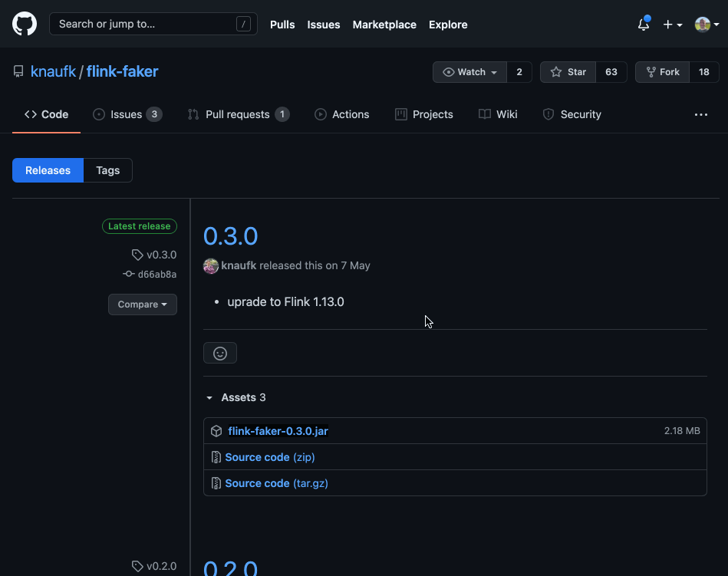Screen dimensions: 728x576
Task: Click the 'uprade to Flink 1.13.0' note
Action: [285, 301]
